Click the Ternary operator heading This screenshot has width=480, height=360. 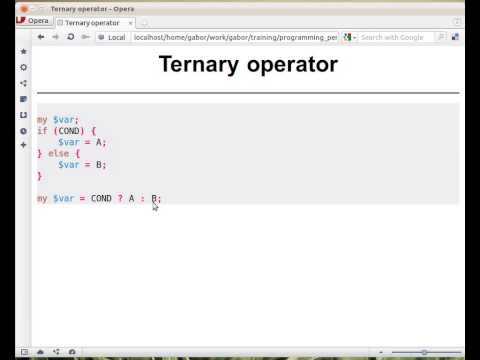pos(248,64)
